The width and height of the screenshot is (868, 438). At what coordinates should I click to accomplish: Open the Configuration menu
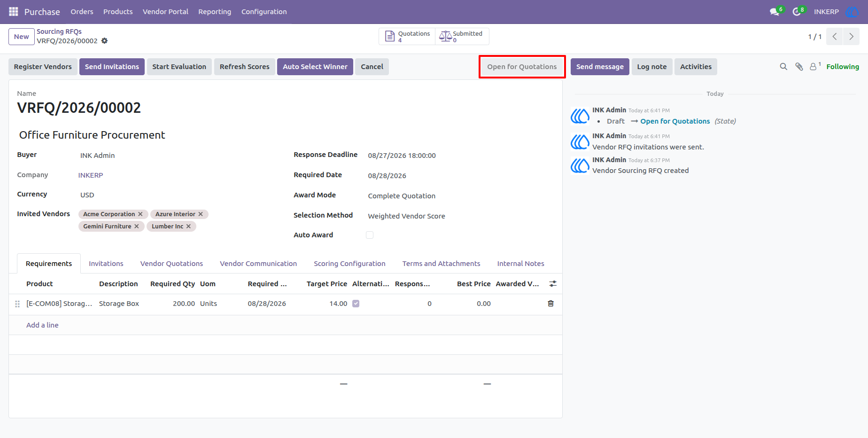point(264,12)
